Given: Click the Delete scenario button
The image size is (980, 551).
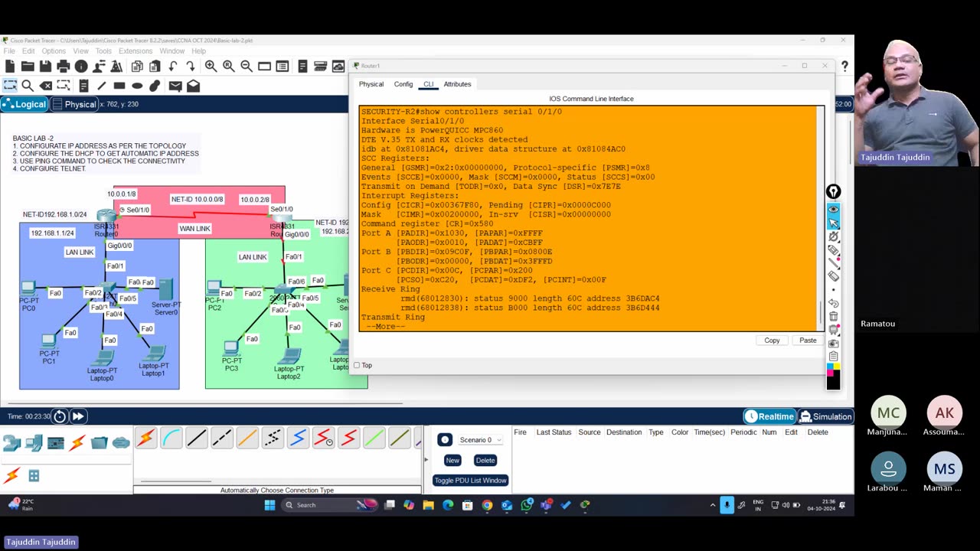Looking at the screenshot, I should (485, 460).
